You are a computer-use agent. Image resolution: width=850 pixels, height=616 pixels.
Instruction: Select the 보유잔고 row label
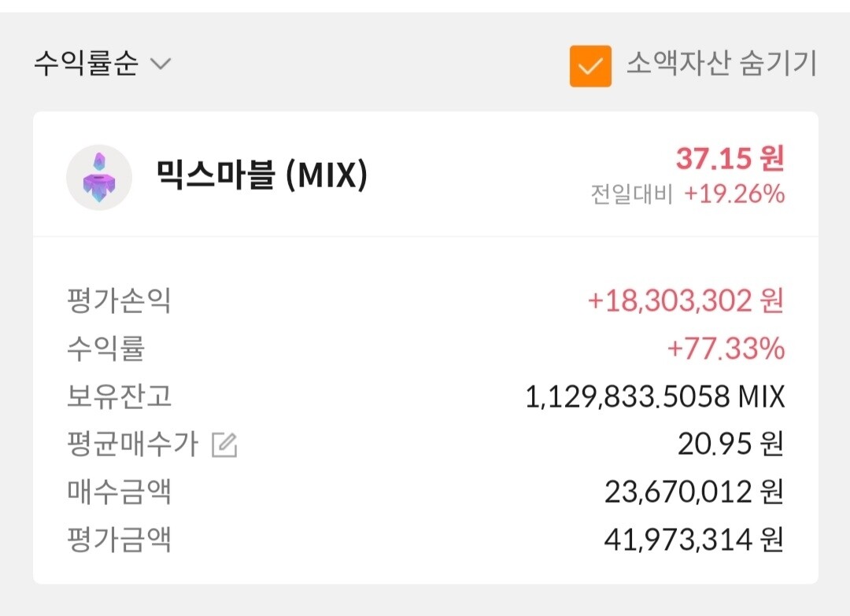[x=119, y=397]
